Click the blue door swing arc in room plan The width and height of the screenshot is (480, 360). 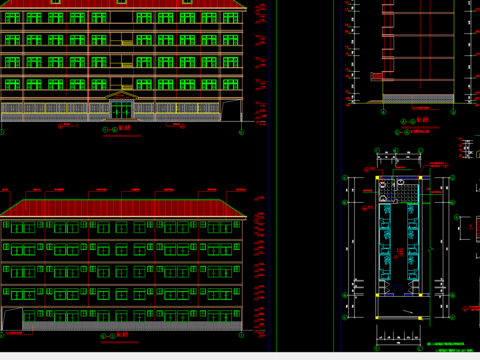pyautogui.click(x=399, y=290)
